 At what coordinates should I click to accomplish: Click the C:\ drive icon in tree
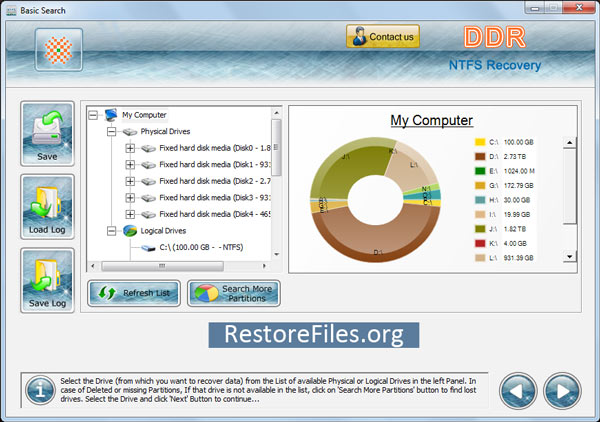point(148,248)
